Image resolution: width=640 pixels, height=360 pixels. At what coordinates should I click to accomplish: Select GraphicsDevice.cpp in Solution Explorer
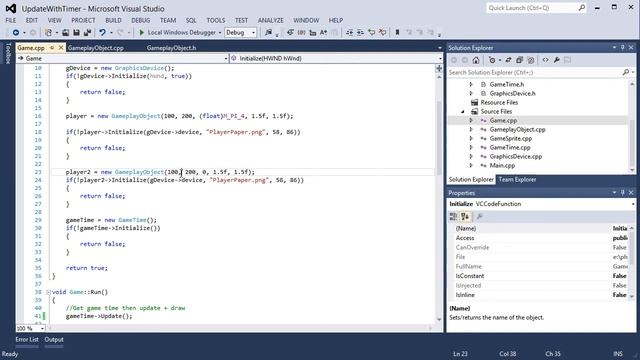pyautogui.click(x=516, y=156)
